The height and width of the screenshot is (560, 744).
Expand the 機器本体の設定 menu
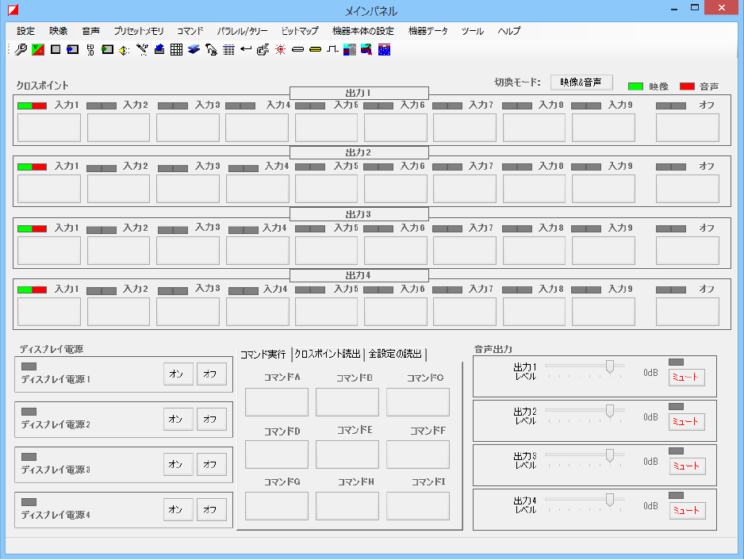[x=363, y=31]
